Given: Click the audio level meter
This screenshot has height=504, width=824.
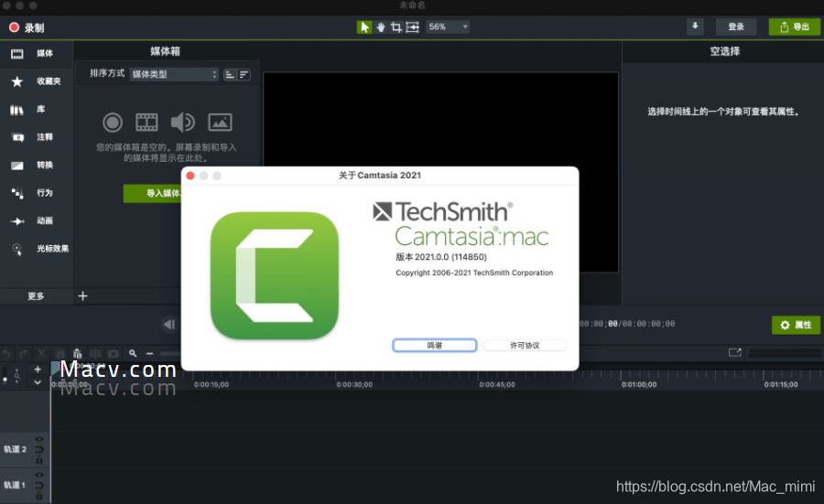Looking at the screenshot, I should pyautogui.click(x=786, y=353).
